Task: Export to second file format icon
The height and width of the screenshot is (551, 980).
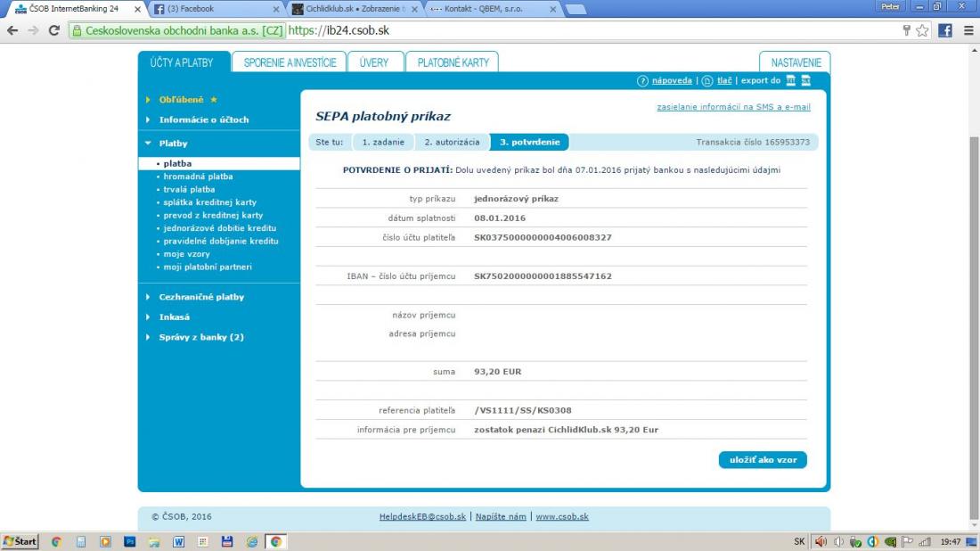Action: pos(806,80)
